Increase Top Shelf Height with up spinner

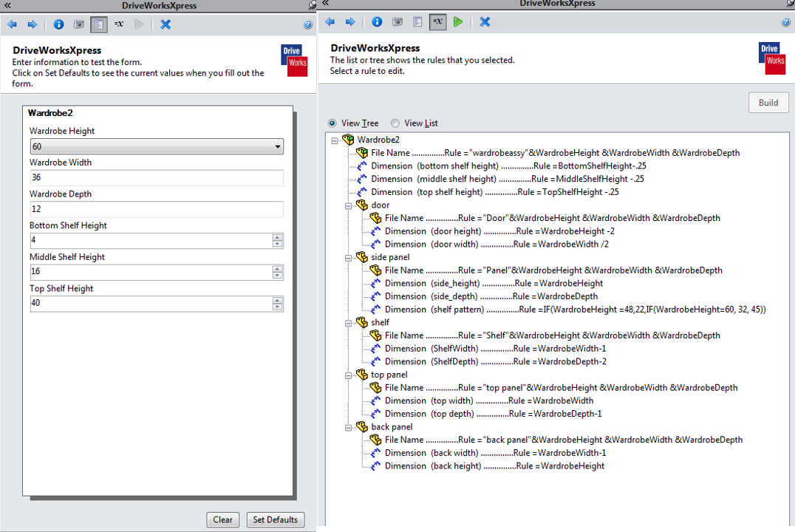pos(277,300)
